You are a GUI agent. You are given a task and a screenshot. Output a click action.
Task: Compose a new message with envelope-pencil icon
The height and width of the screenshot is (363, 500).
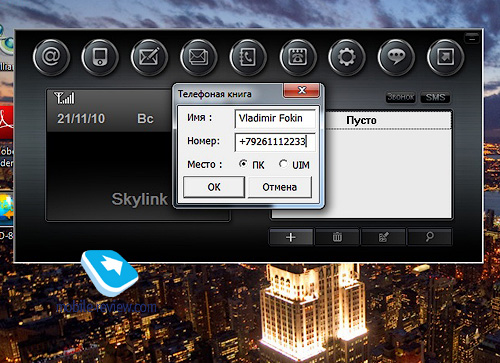coord(149,57)
